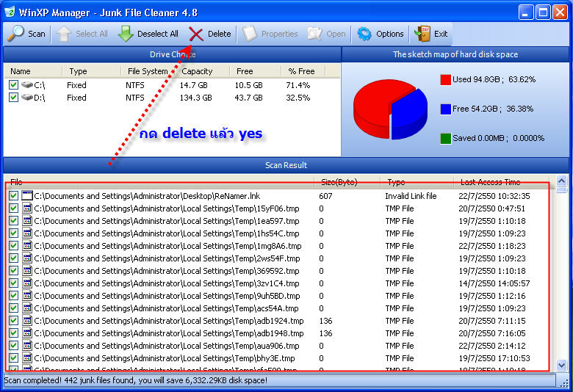Click the 14/7/2550 14:05:57 timestamp
This screenshot has width=573, height=392.
tap(494, 283)
